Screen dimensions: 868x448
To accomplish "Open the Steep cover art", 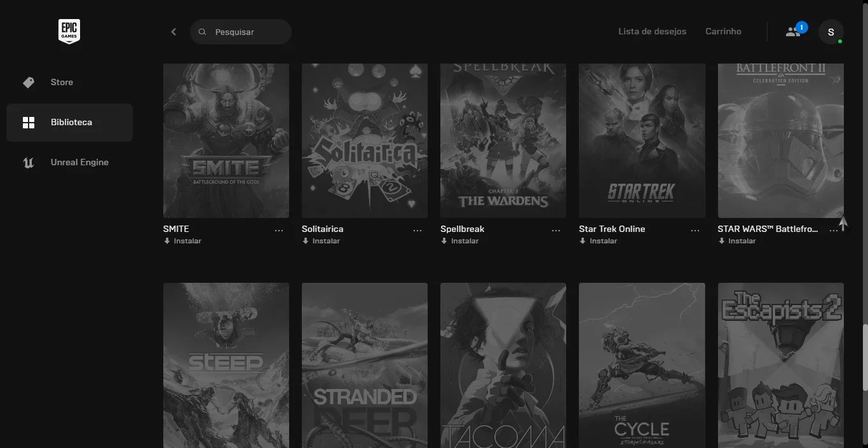I will point(226,365).
